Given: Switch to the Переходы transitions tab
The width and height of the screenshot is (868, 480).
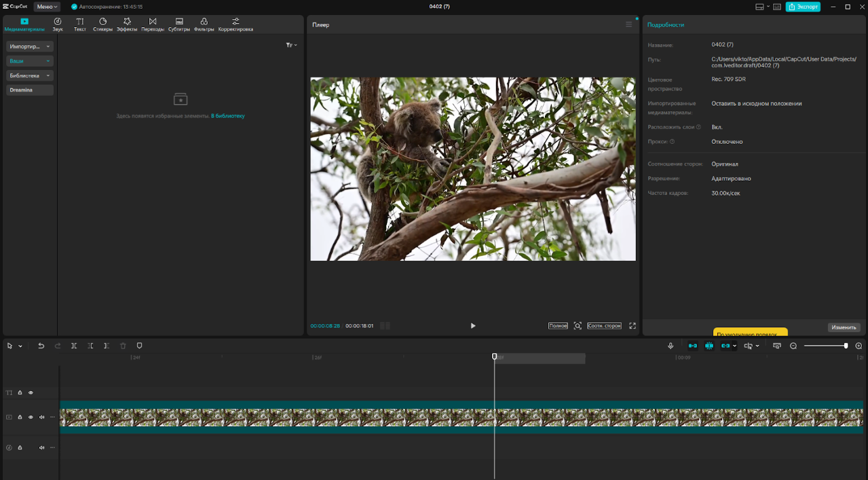Looking at the screenshot, I should coord(153,24).
